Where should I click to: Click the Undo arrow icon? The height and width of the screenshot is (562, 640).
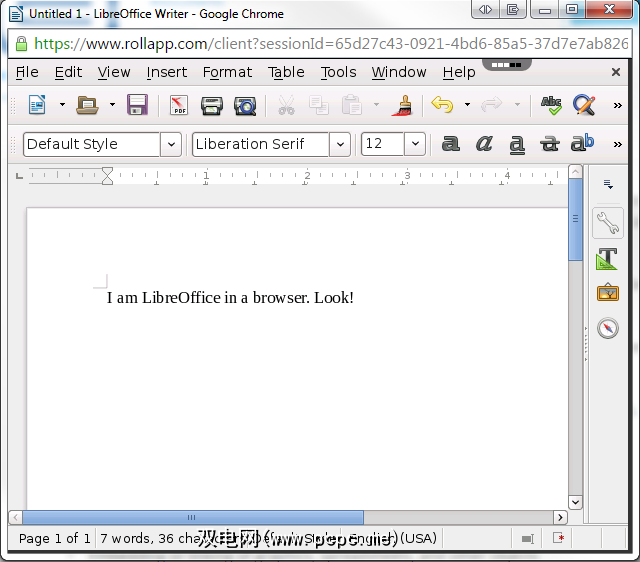tap(442, 105)
